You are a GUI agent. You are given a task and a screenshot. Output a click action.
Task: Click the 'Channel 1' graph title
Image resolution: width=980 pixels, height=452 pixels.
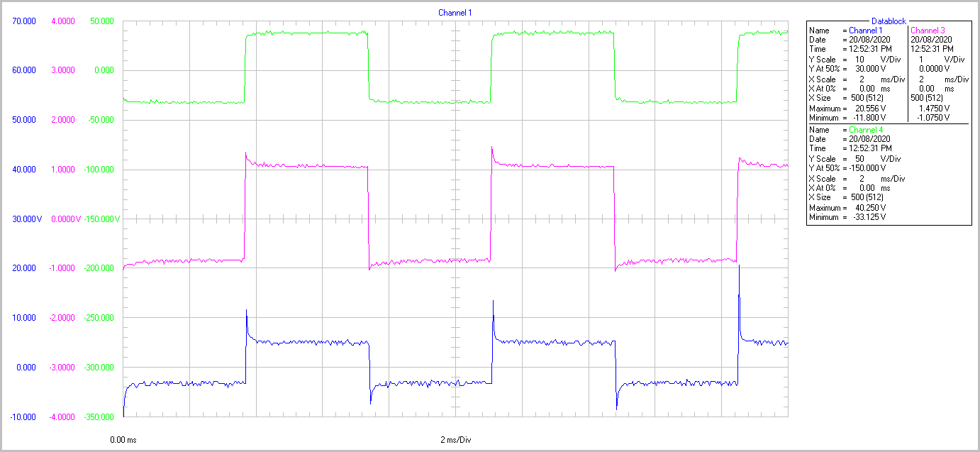point(455,13)
